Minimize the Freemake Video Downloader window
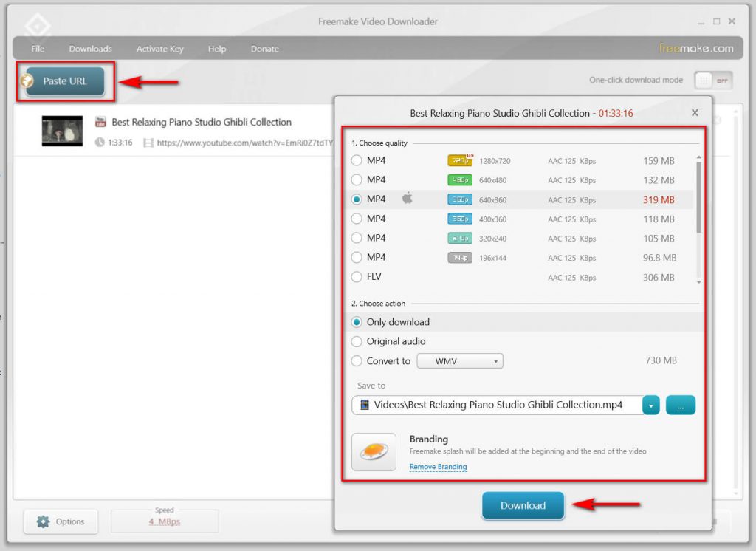Screen dimensions: 756x551 point(701,21)
